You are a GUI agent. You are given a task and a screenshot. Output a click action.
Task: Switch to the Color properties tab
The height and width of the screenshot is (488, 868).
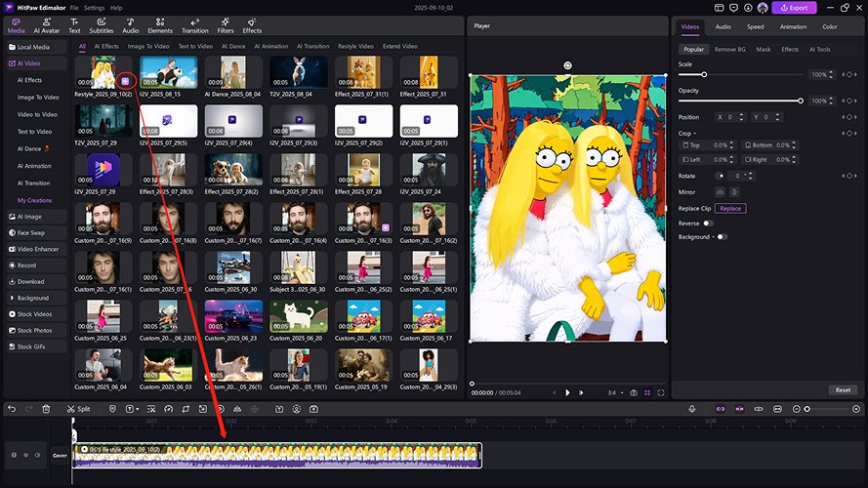[830, 26]
